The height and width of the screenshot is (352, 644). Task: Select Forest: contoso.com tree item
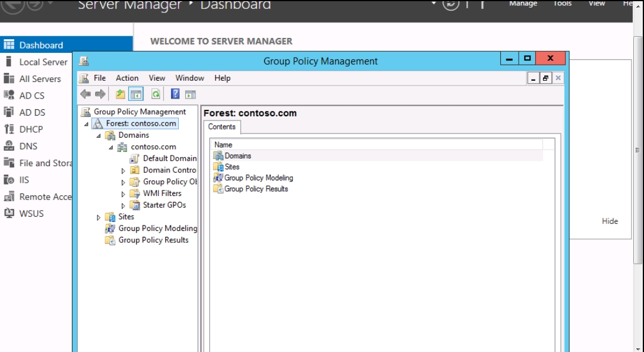141,123
